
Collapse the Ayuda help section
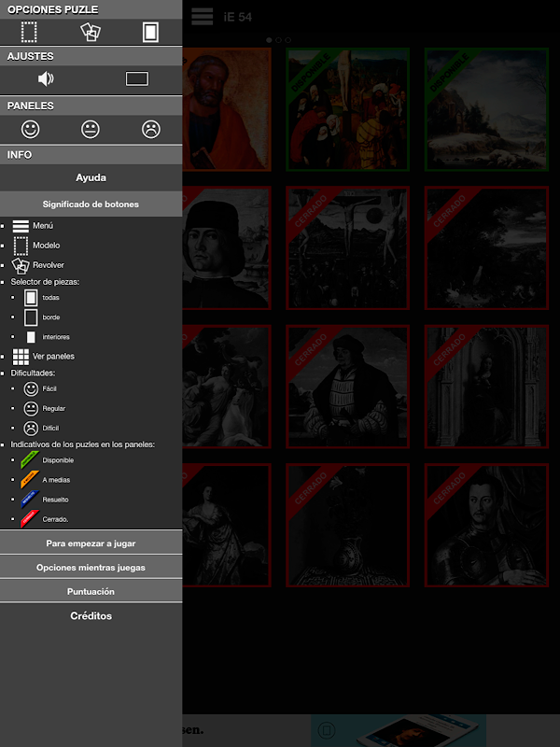[x=91, y=177]
